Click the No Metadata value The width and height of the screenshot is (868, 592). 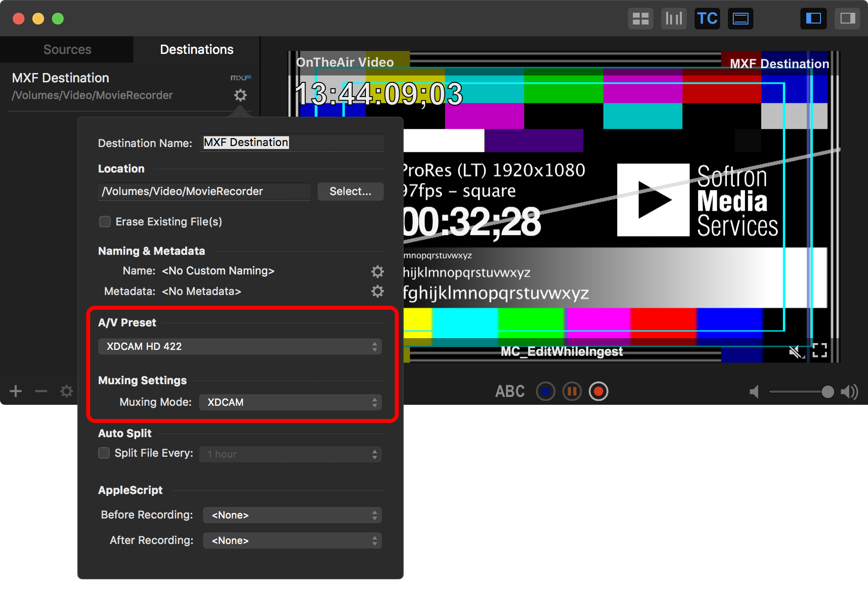pyautogui.click(x=201, y=292)
